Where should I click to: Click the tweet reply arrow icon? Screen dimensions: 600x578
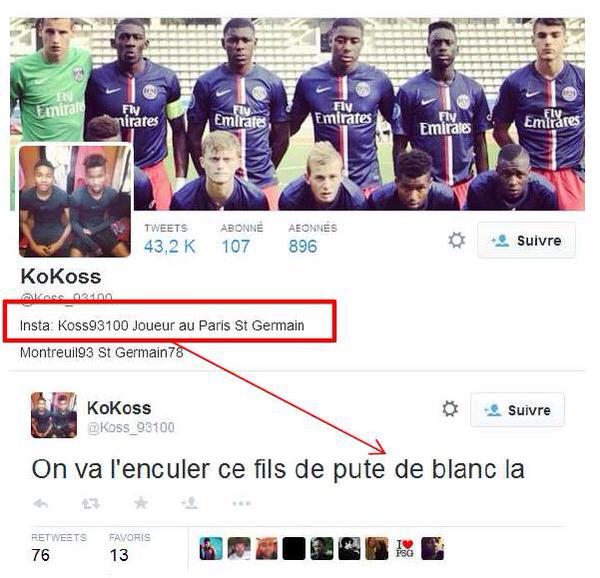pos(41,503)
